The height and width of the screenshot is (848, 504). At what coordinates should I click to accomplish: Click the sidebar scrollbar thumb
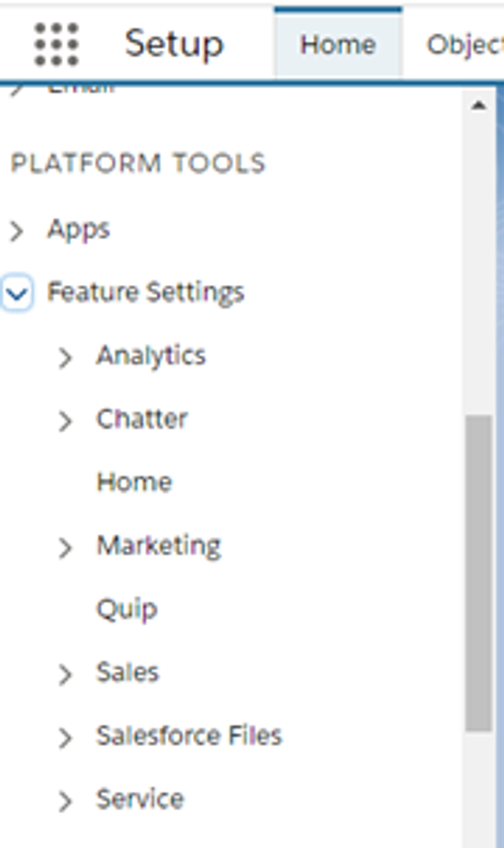pos(479,572)
